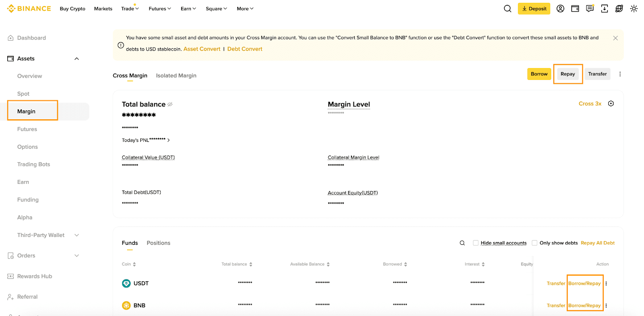Expand the Third-Party Wallet section
The width and height of the screenshot is (644, 316).
(77, 235)
